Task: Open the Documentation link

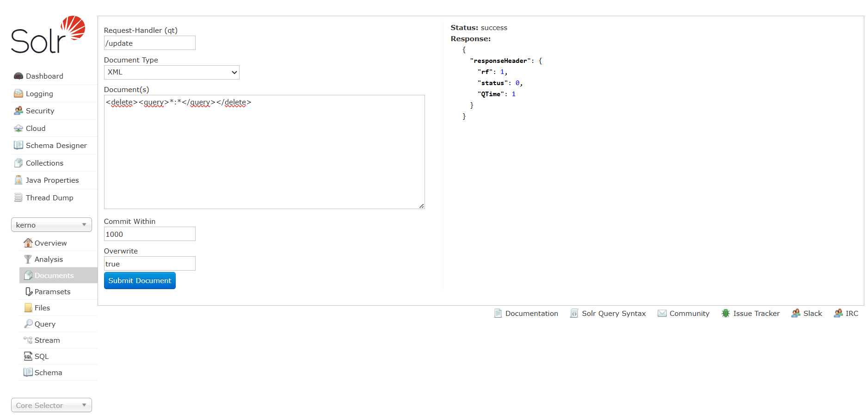Action: (532, 313)
